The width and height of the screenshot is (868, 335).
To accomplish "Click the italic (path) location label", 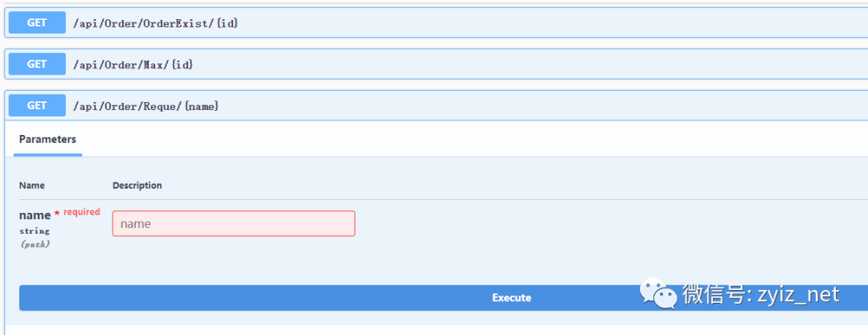I will [35, 244].
